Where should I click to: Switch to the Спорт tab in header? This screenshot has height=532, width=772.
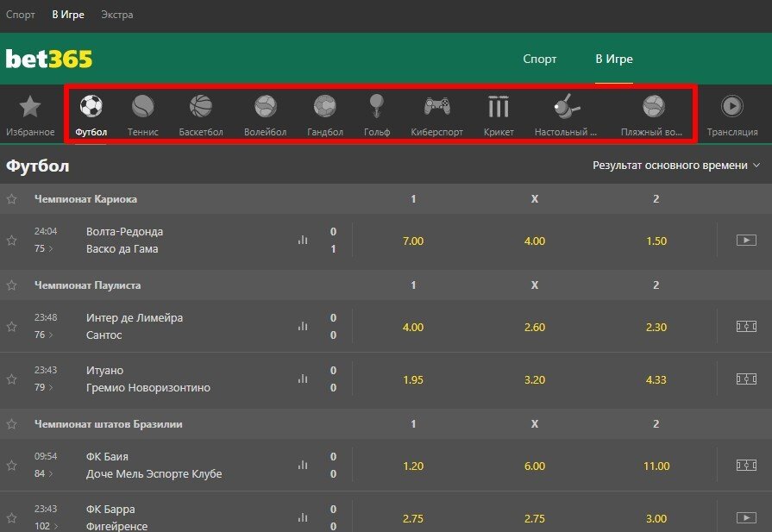[x=539, y=59]
